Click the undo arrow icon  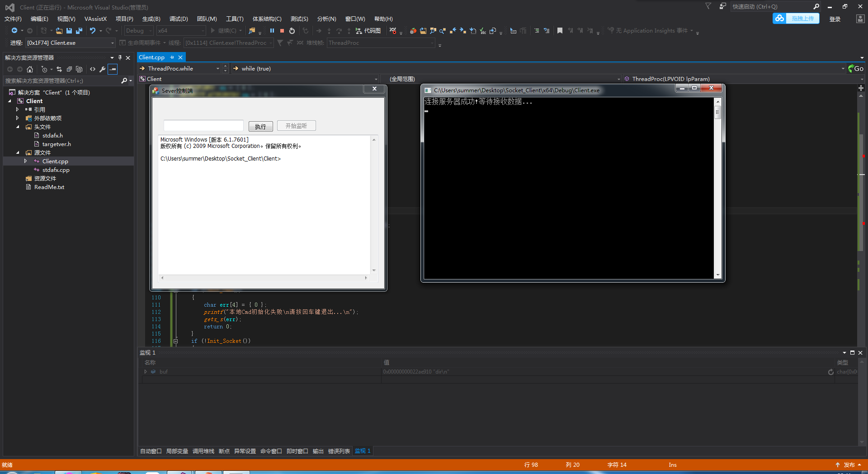coord(92,31)
